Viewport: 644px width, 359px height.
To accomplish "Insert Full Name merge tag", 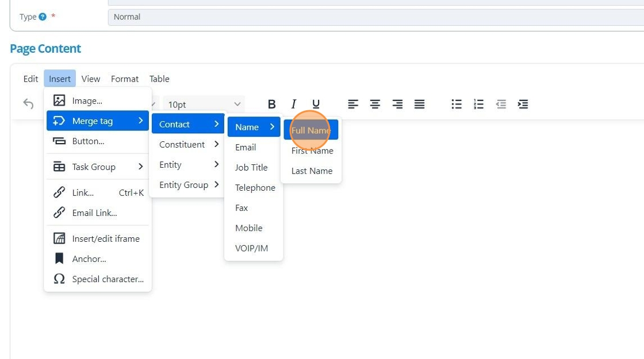I will pos(311,130).
